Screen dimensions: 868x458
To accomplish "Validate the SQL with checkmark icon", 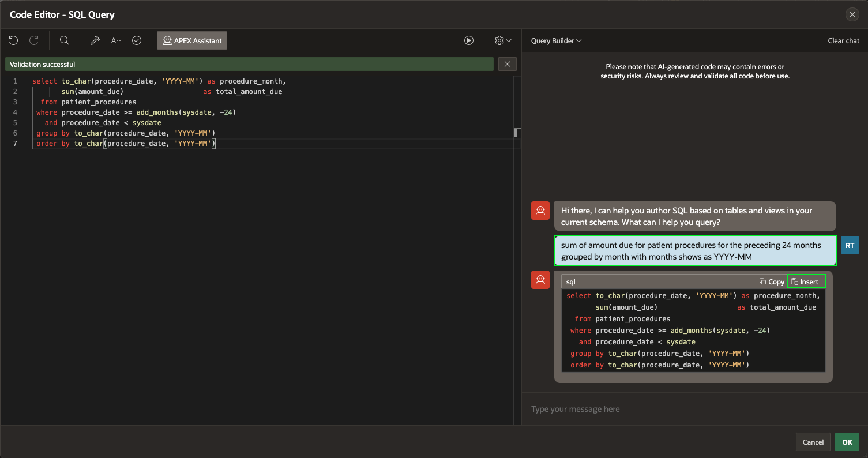I will click(x=137, y=40).
